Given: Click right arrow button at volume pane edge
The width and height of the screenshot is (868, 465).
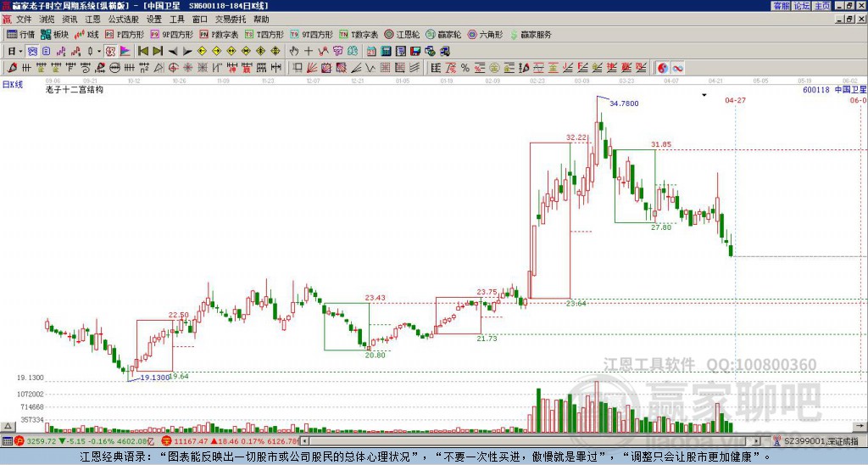Looking at the screenshot, I should click(x=861, y=426).
